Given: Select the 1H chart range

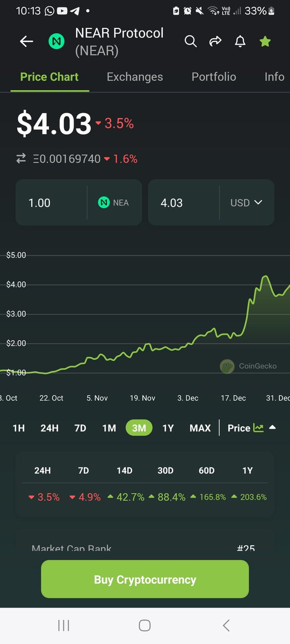Looking at the screenshot, I should point(19,428).
